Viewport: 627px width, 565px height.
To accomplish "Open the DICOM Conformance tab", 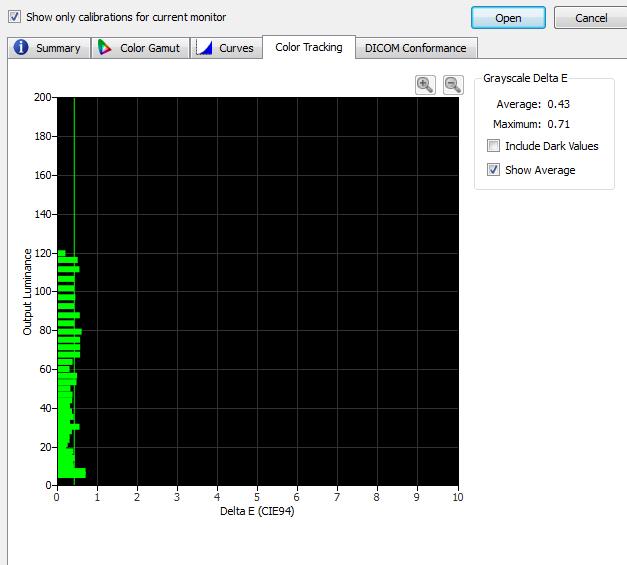I will (416, 48).
